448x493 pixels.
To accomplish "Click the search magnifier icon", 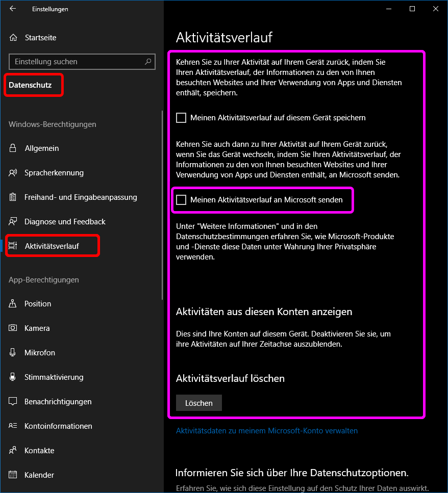I will (x=148, y=62).
